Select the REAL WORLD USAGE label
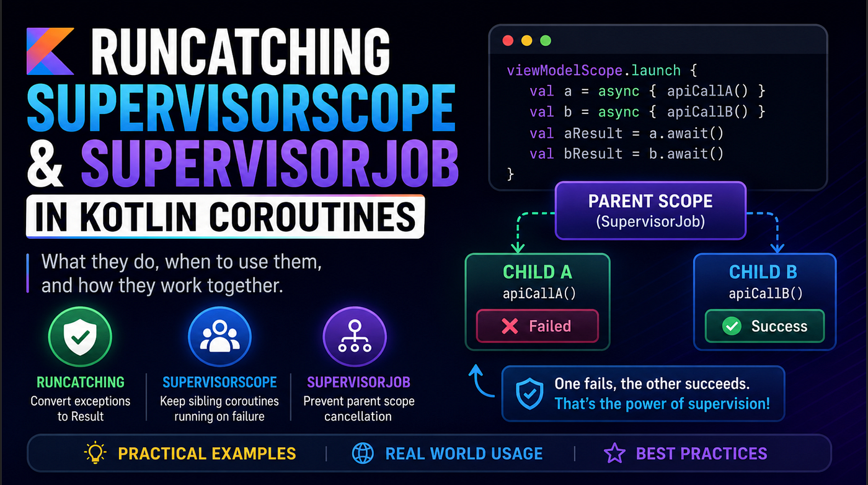The image size is (868, 485). click(x=464, y=453)
